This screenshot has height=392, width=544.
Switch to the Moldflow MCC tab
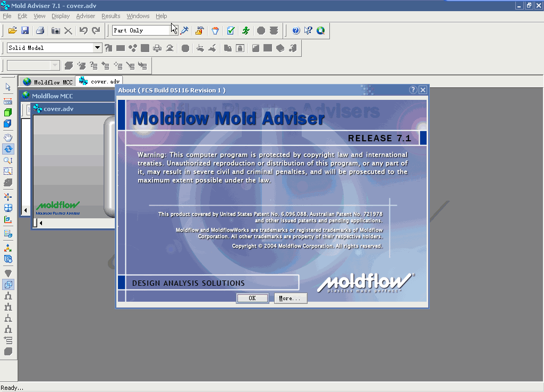coord(47,82)
